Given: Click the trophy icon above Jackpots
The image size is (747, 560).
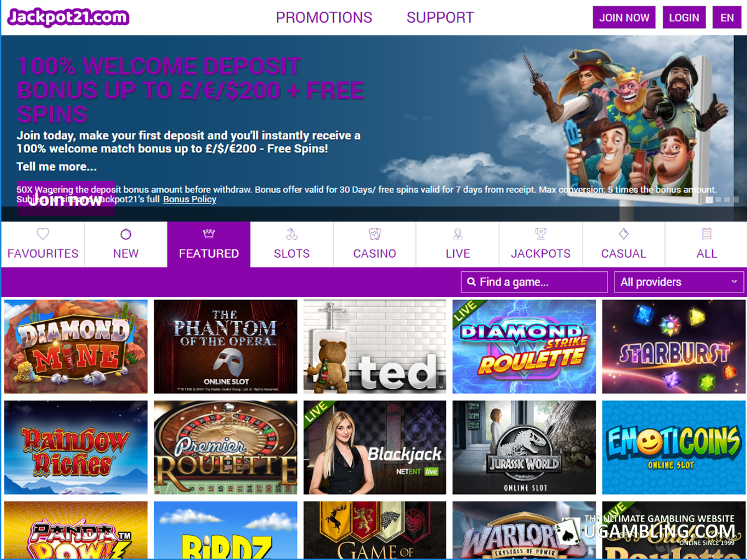Looking at the screenshot, I should (x=540, y=234).
